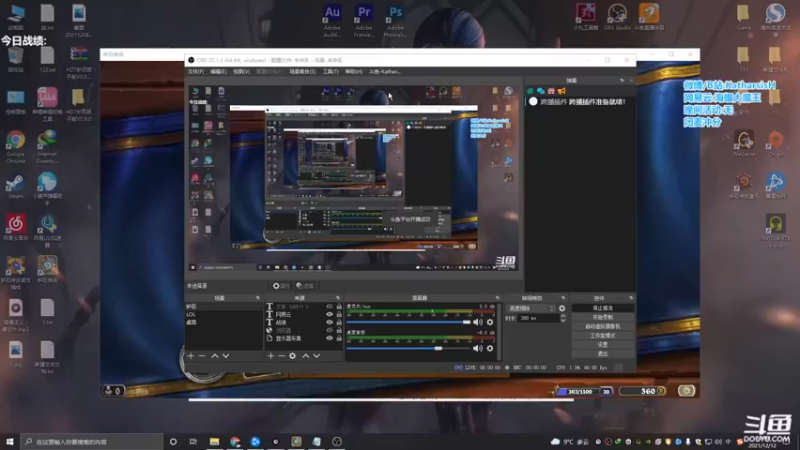Mute the desktop audio speaker icon
Image resolution: width=800 pixels, height=450 pixels.
[x=478, y=348]
